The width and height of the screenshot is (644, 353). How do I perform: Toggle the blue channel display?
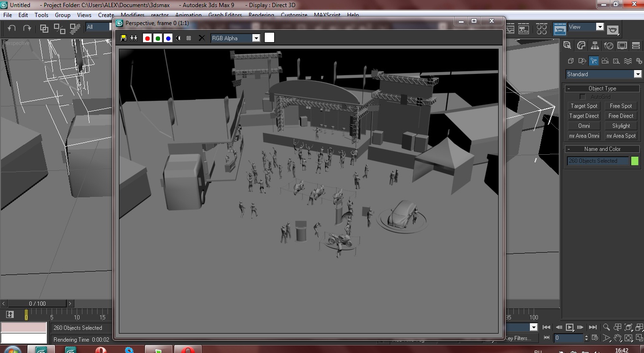pos(168,38)
